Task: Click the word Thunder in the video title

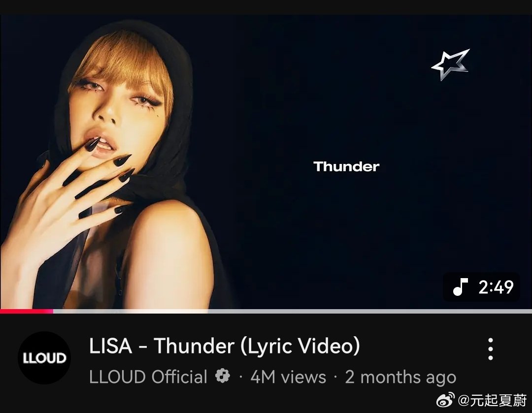Action: pos(194,346)
